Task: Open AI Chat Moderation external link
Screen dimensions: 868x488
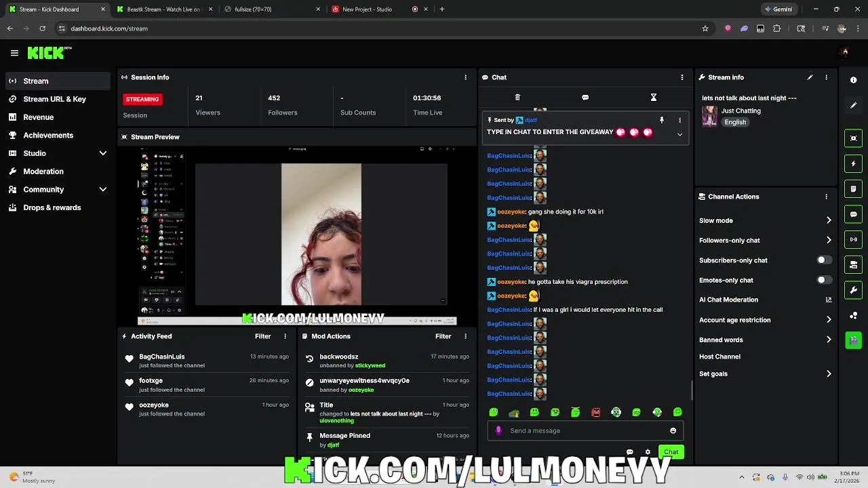Action: pos(829,300)
